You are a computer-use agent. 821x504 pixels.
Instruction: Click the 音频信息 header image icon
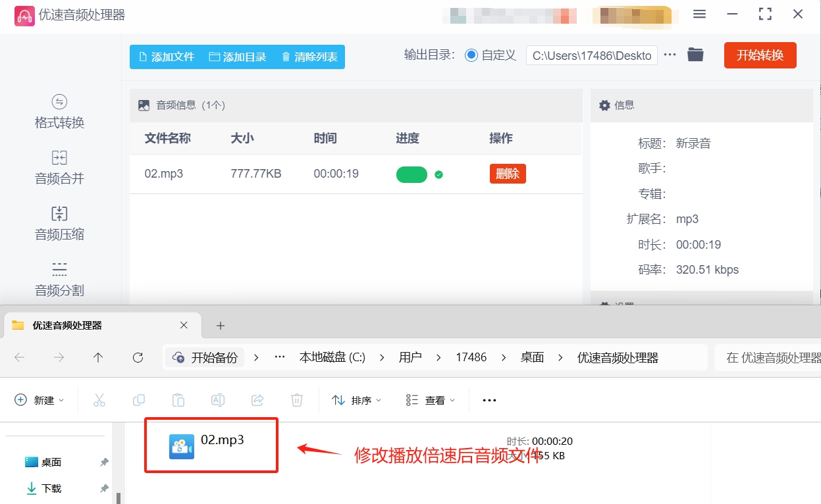click(x=144, y=105)
